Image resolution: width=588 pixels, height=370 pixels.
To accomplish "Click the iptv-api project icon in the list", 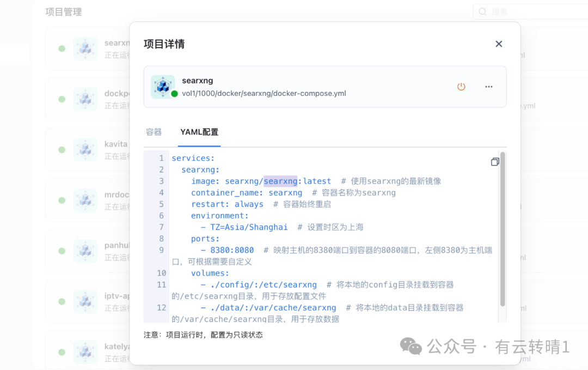I will pyautogui.click(x=85, y=302).
